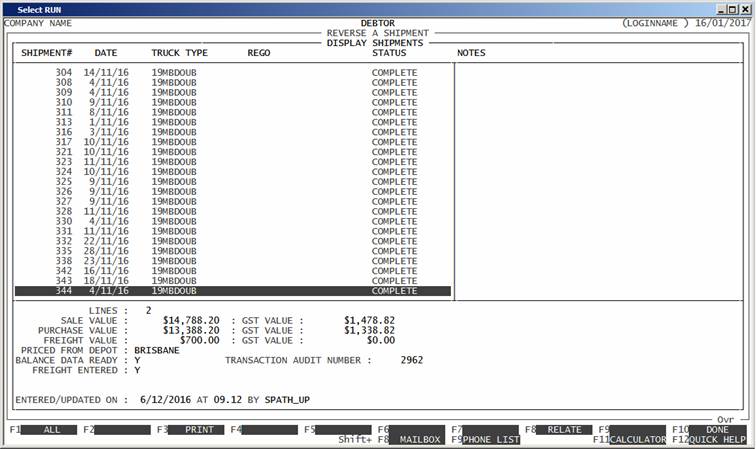Screen dimensions: 756x449
Task: Select shipment 310 row
Action: (x=233, y=102)
